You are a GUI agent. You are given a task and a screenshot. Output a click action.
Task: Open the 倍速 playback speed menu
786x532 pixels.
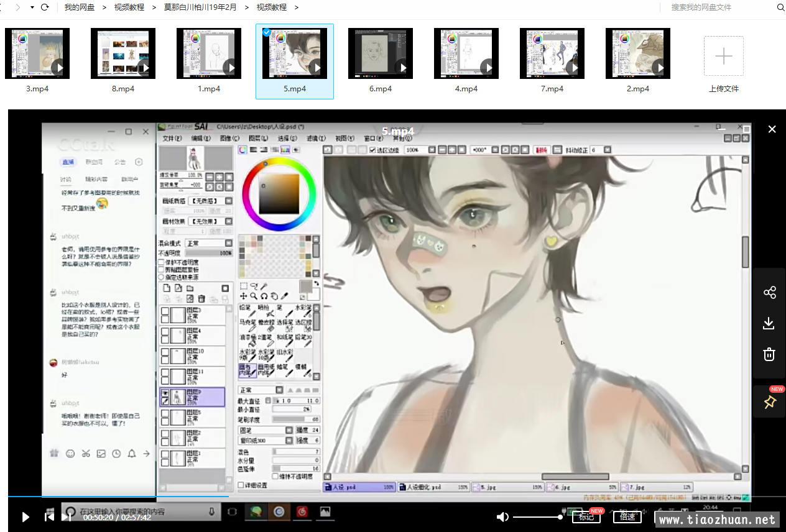coord(627,516)
